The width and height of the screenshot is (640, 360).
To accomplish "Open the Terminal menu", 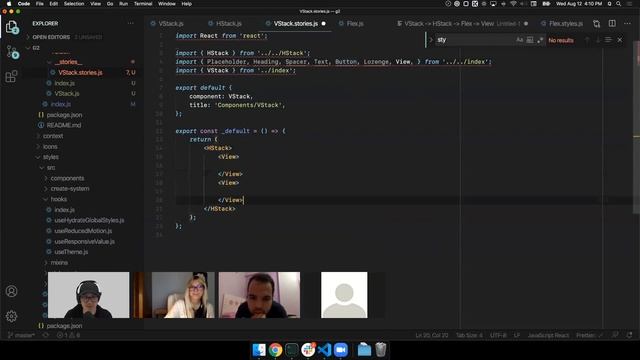I will tap(143, 4).
